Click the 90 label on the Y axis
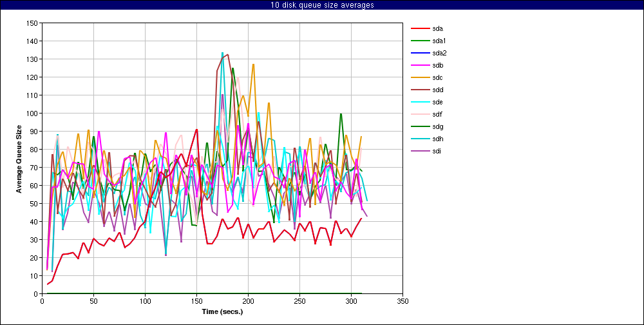The width and height of the screenshot is (644, 325). click(34, 132)
